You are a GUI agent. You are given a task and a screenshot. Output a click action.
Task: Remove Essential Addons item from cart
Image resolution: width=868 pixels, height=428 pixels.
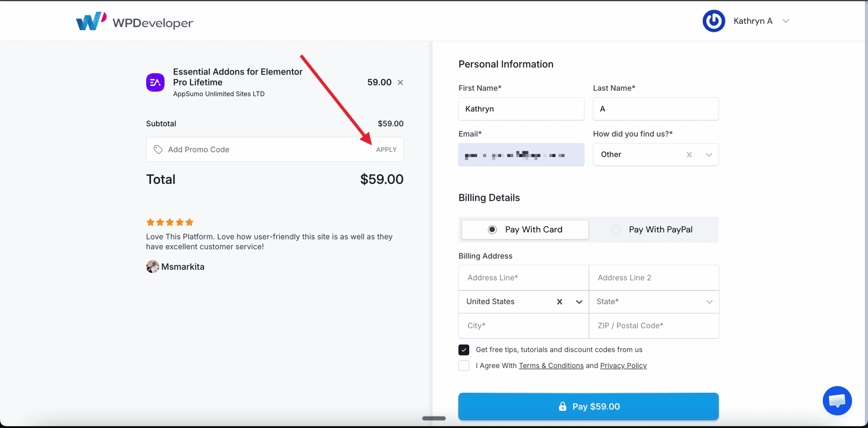[400, 82]
